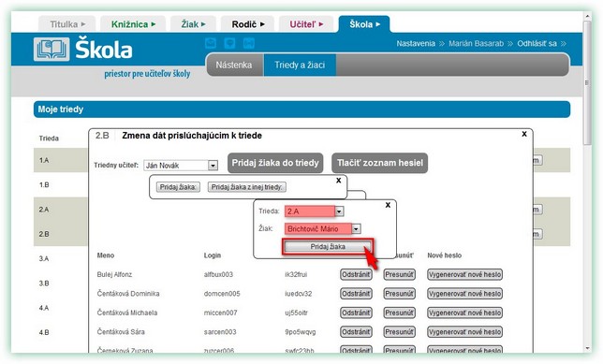
Task: Select class 1.B in the list
Action: [44, 185]
